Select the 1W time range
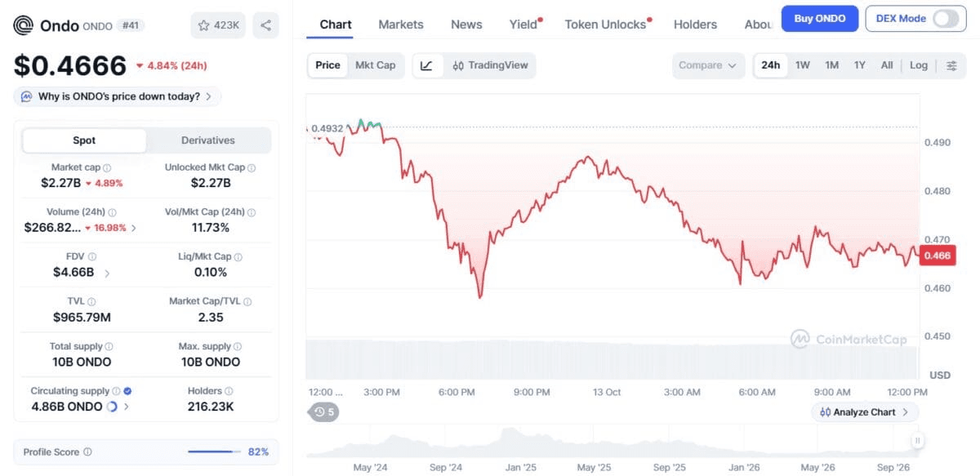The image size is (980, 476). point(803,65)
